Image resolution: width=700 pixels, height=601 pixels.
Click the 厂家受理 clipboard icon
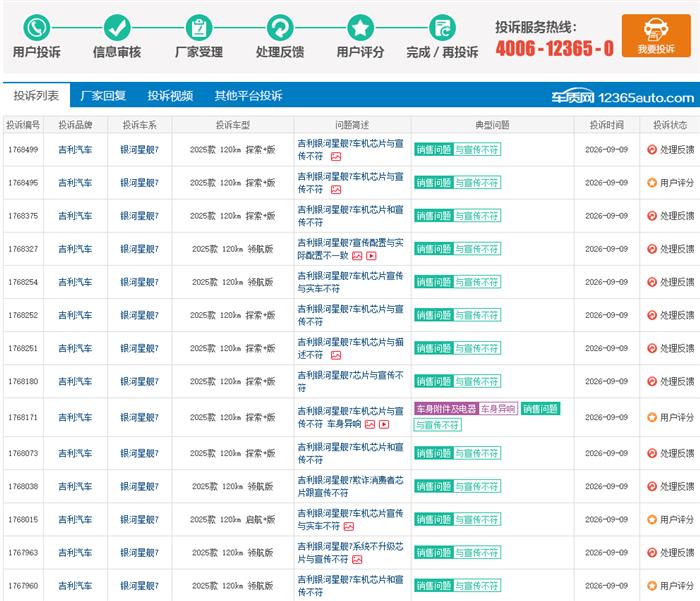[199, 28]
